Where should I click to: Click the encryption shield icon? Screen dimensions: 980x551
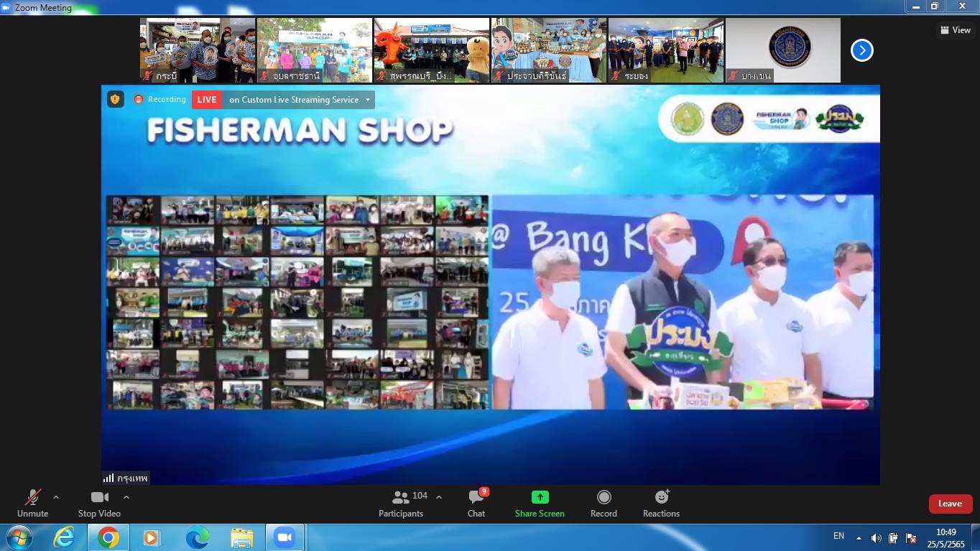(115, 99)
